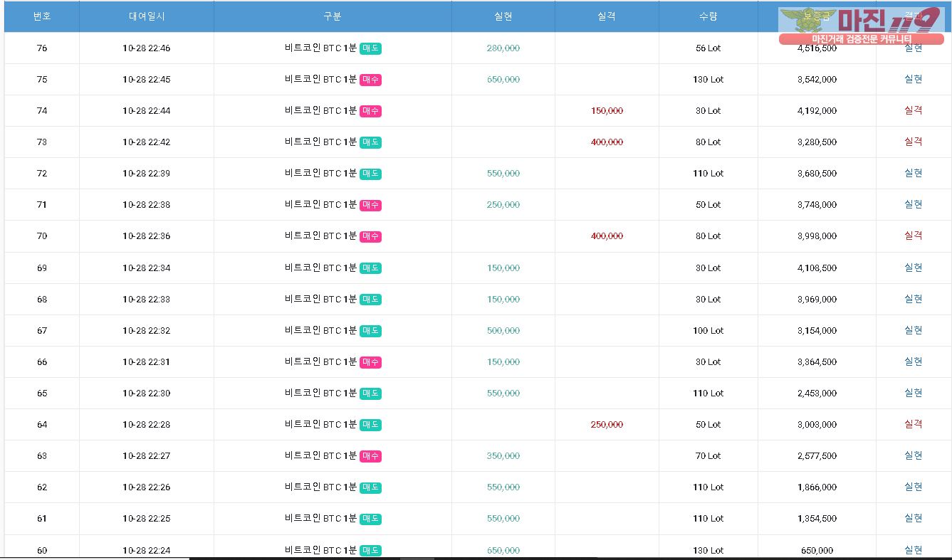The image size is (952, 560).
Task: Click the 매수 badge in row 74
Action: coord(370,111)
